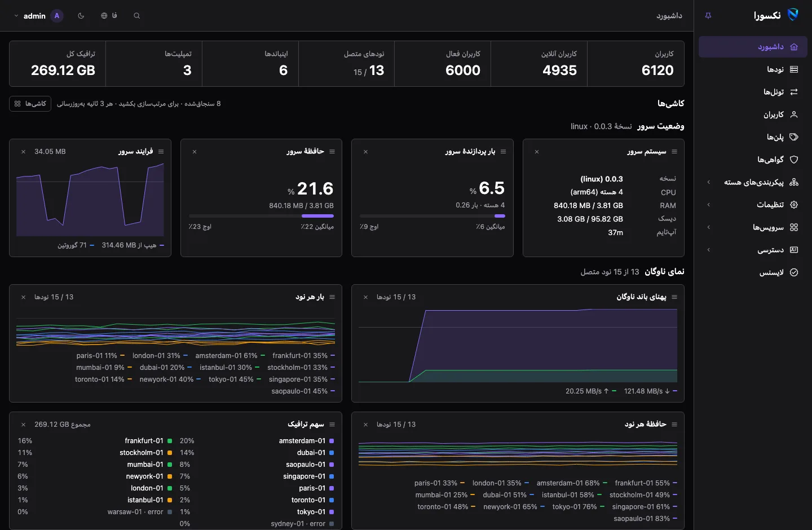Click the گواهی‌ها shield icon

[x=794, y=160]
